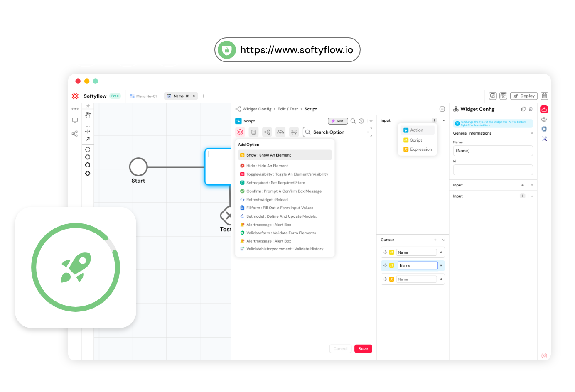Select the cloud API category icon
575x392 pixels.
pyautogui.click(x=280, y=132)
